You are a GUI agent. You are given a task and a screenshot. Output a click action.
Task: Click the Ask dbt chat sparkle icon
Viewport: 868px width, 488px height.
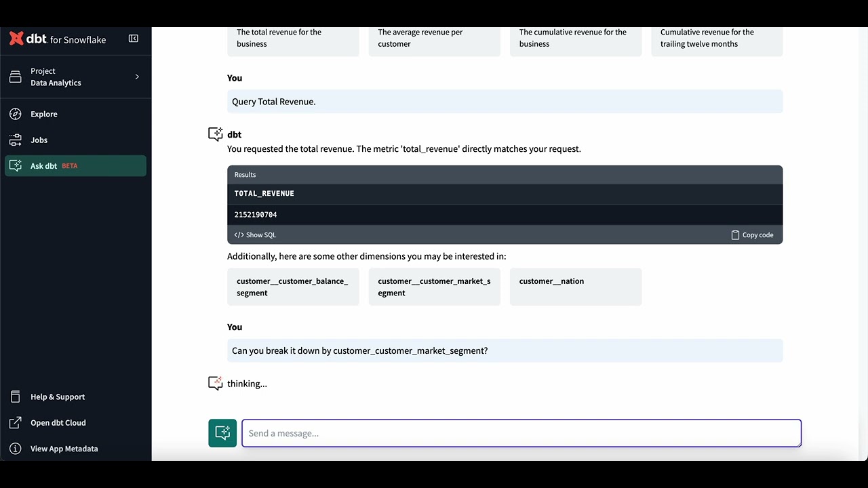coord(15,165)
